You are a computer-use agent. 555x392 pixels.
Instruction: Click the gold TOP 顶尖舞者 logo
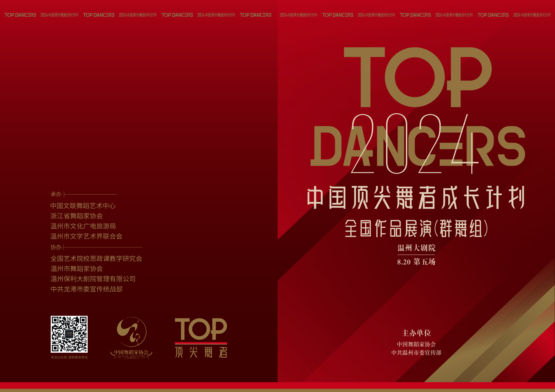point(201,338)
